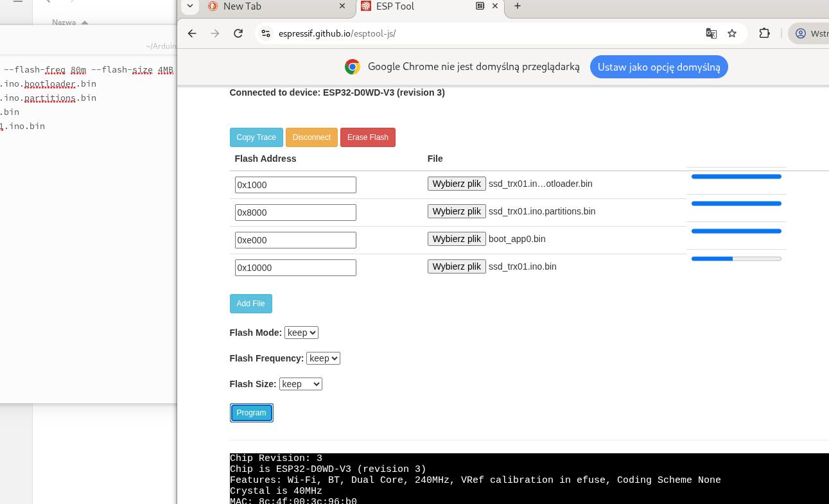Open the Flash Frequency dropdown
The height and width of the screenshot is (504, 829).
[x=323, y=358]
